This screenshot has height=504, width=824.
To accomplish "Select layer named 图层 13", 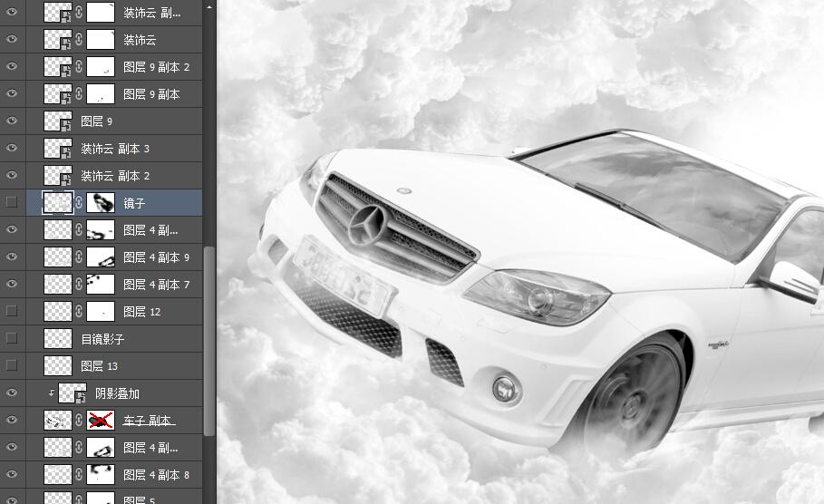I will tap(100, 366).
